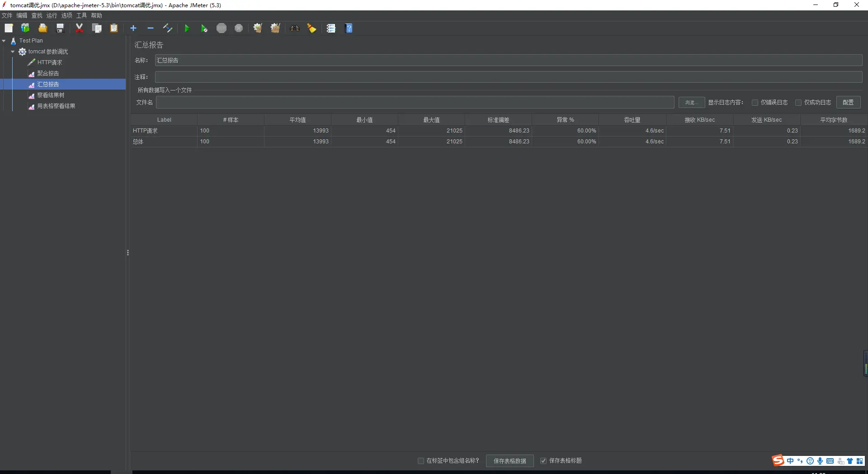
Task: Collapse all nodes with the minus icon
Action: click(151, 28)
